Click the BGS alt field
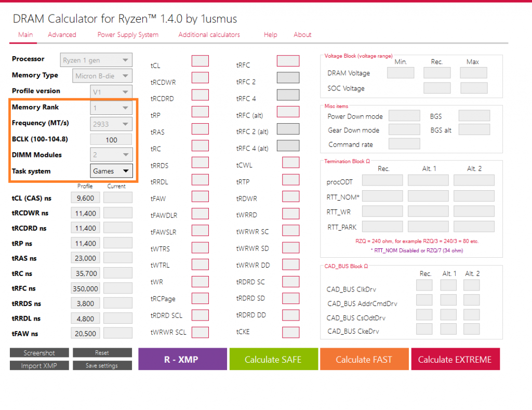The height and width of the screenshot is (410, 532). coord(474,129)
